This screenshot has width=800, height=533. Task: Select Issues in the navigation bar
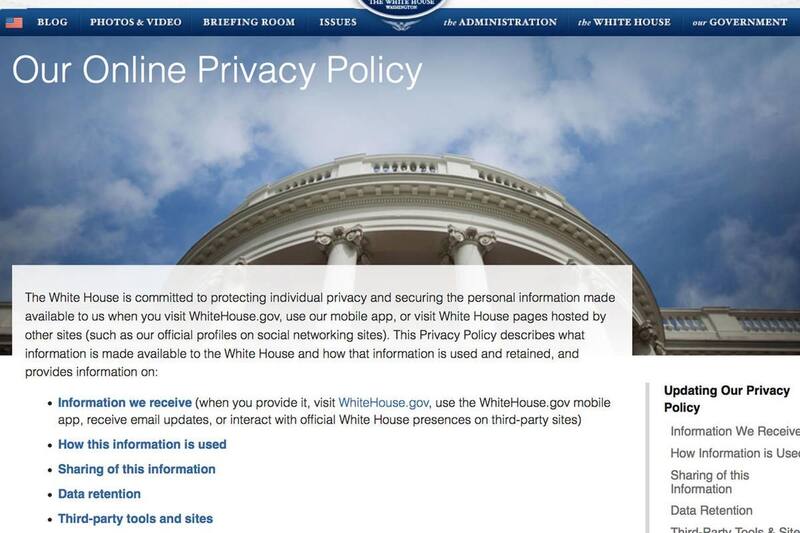[338, 22]
